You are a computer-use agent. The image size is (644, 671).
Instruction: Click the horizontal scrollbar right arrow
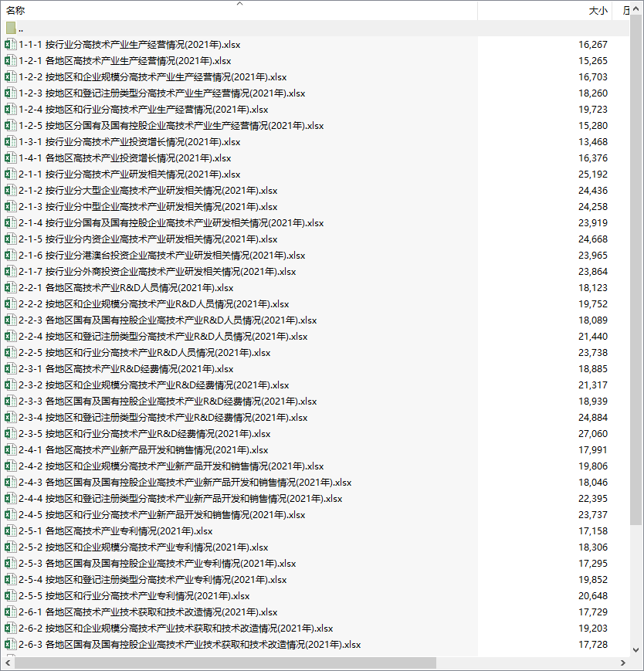point(623,663)
